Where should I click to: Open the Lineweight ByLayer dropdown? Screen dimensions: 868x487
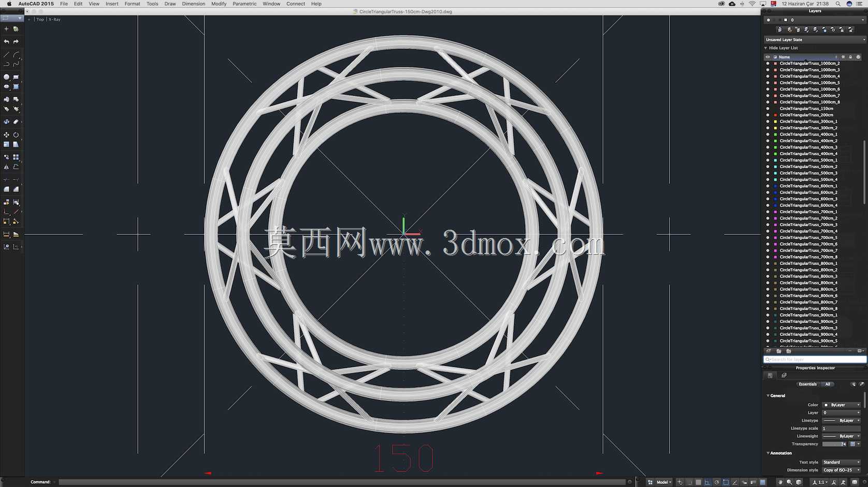point(842,436)
